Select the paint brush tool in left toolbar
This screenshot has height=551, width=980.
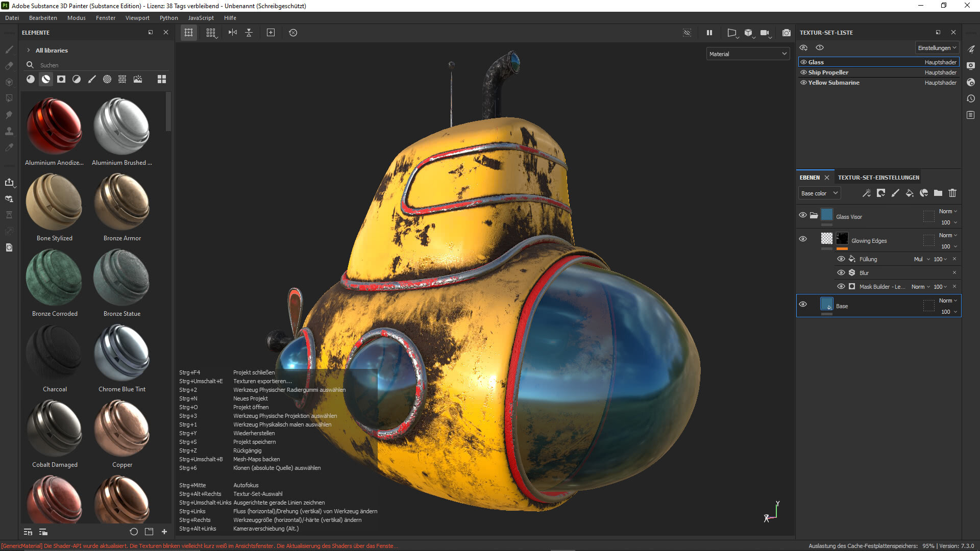click(x=9, y=49)
